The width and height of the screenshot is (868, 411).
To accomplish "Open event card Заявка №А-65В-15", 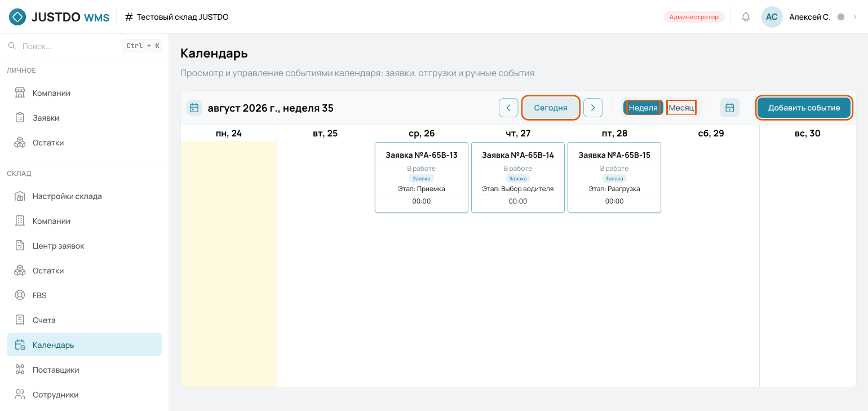I will click(x=614, y=178).
